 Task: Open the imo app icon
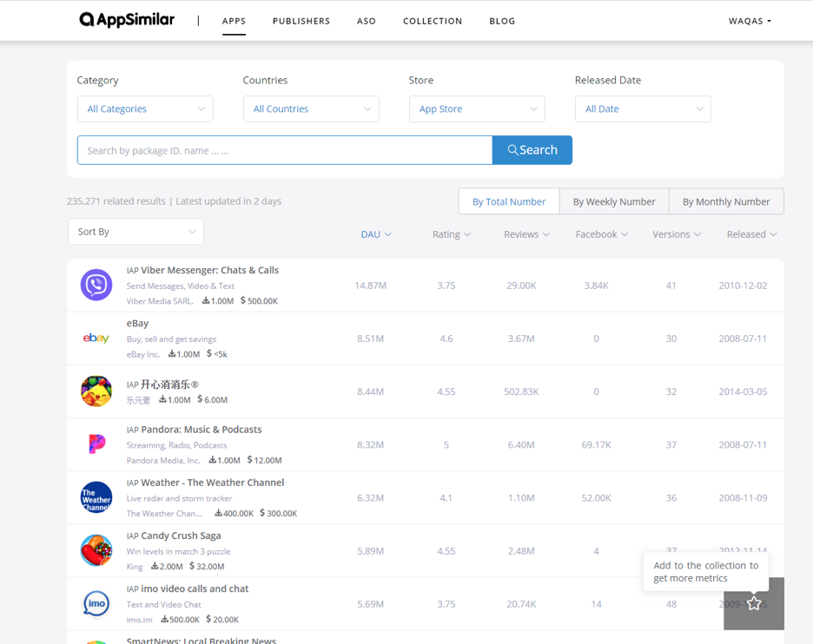pyautogui.click(x=96, y=603)
